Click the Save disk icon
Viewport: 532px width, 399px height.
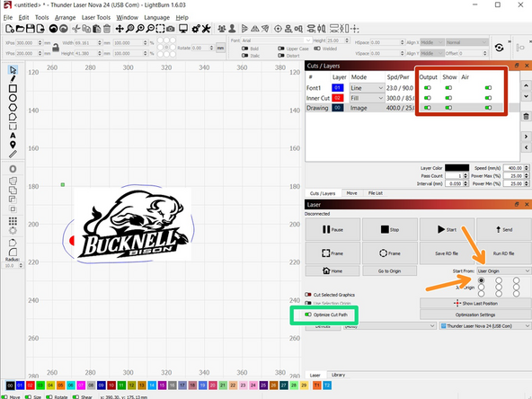(x=31, y=29)
